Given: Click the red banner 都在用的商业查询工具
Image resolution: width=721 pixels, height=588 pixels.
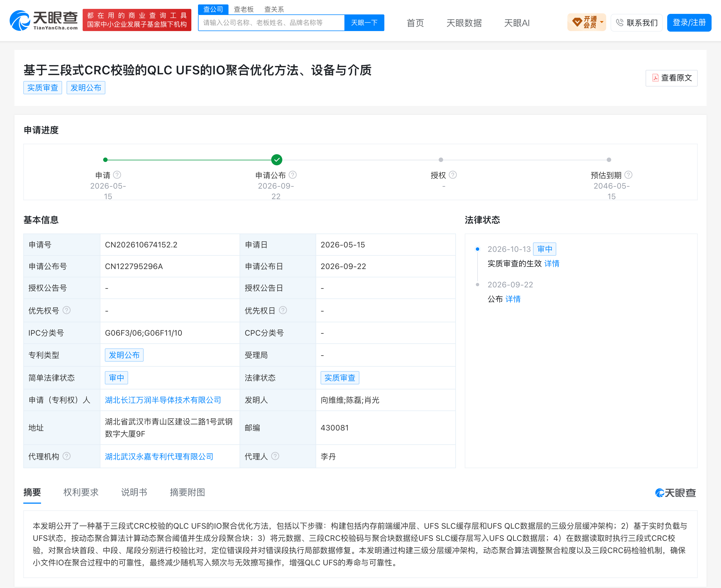Looking at the screenshot, I should click(137, 20).
